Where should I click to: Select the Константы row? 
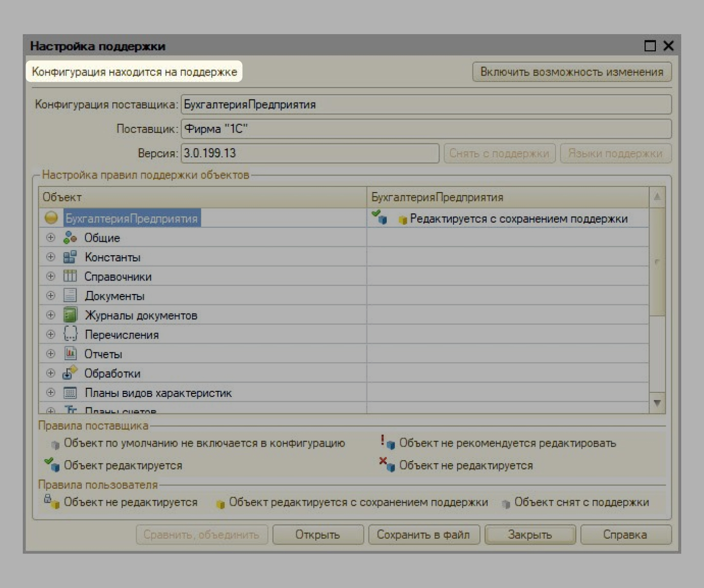344,257
